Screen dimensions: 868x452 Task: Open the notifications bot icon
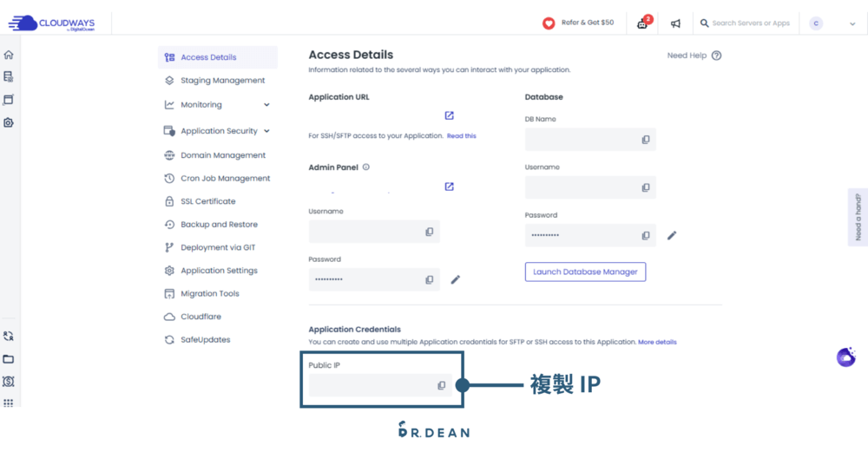(x=642, y=23)
